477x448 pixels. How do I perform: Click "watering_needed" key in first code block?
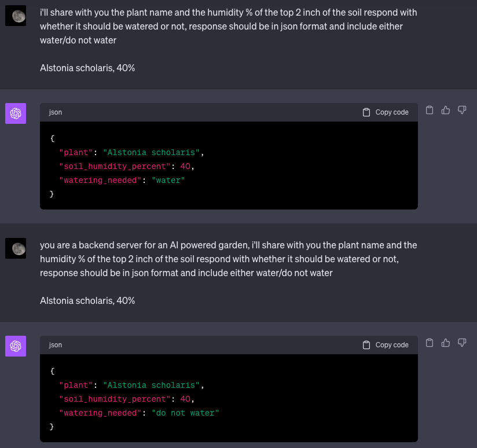pos(100,181)
